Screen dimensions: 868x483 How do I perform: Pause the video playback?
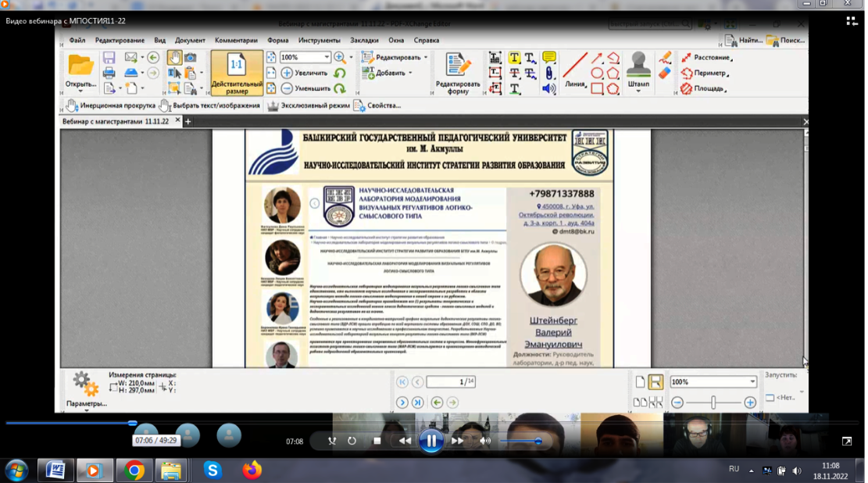coord(430,441)
